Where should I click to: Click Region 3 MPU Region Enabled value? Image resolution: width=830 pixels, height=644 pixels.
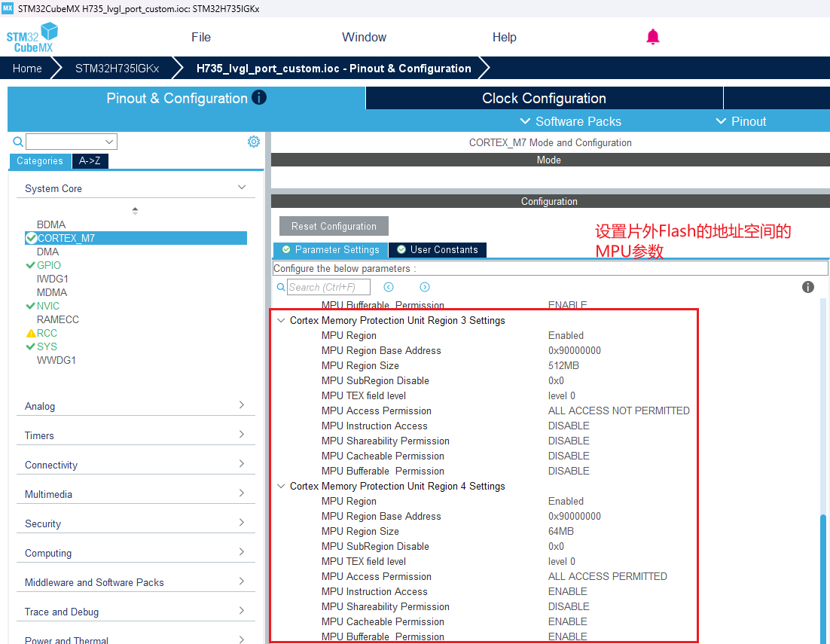[566, 335]
